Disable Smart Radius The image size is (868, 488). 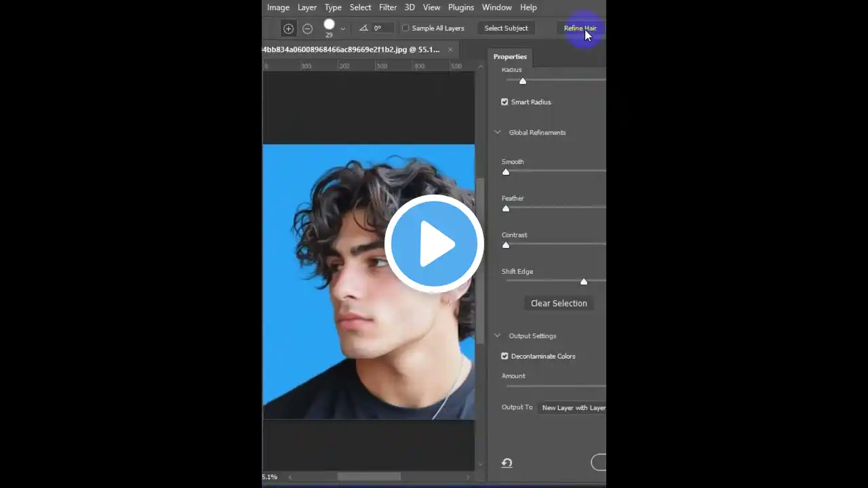[x=505, y=102]
